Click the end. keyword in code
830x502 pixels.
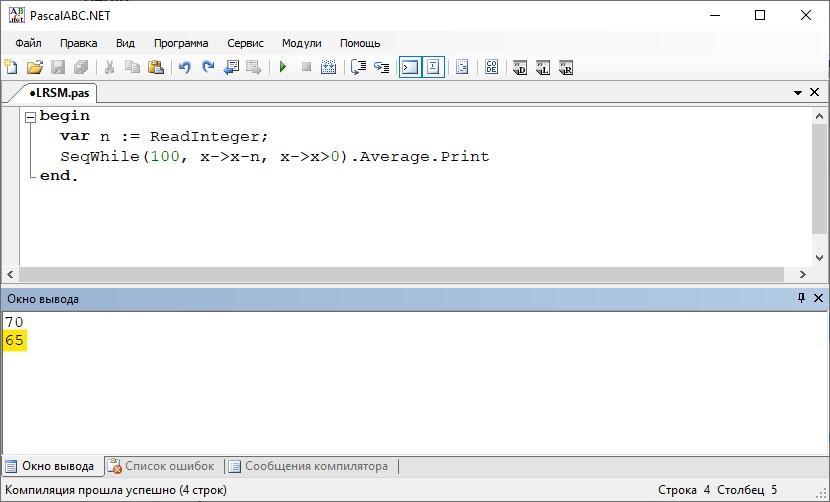point(59,176)
